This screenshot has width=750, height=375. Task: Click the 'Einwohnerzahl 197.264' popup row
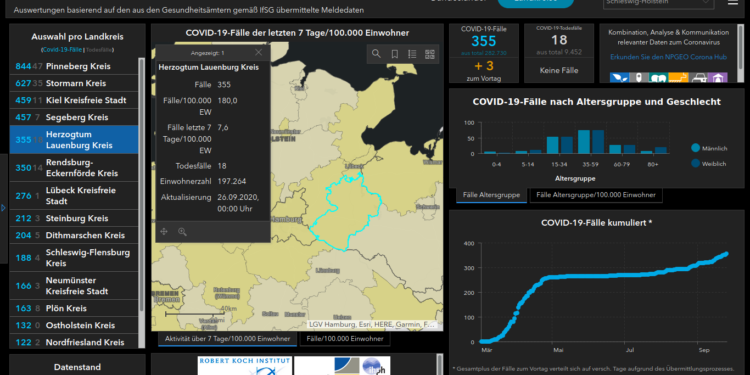click(213, 181)
